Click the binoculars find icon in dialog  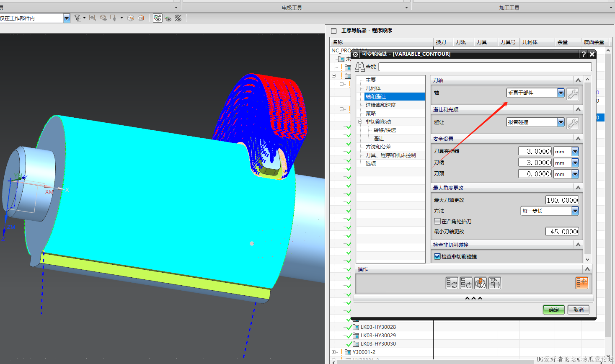coord(360,67)
